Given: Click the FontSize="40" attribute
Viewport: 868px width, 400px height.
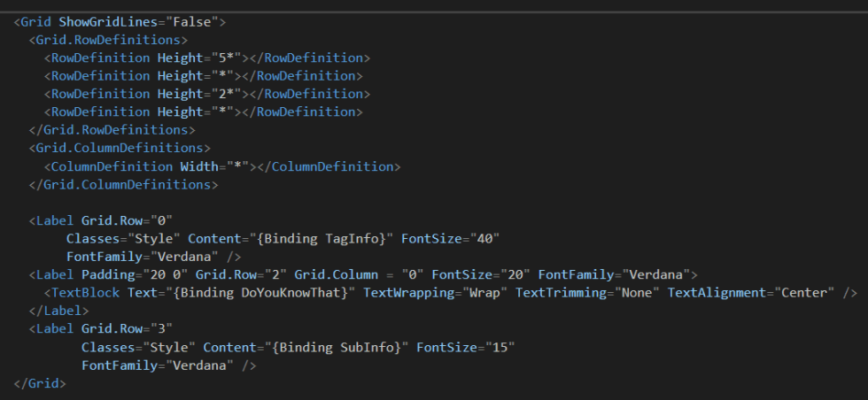Looking at the screenshot, I should point(450,238).
